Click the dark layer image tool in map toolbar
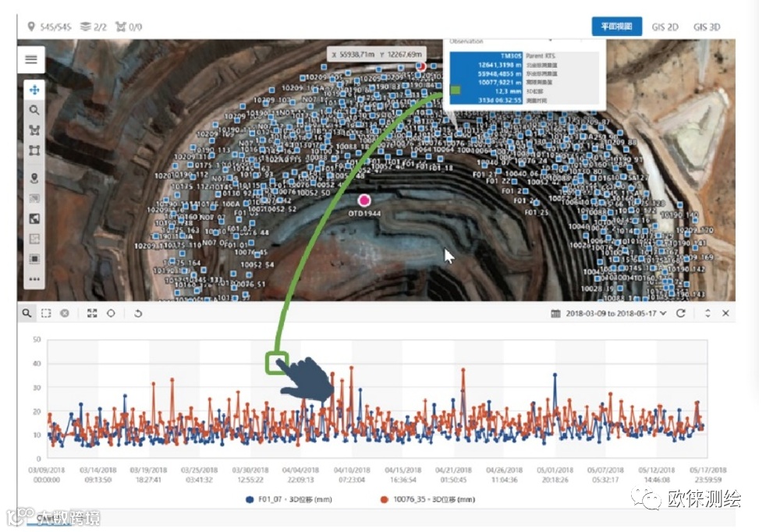Image resolution: width=766 pixels, height=532 pixels. [x=34, y=218]
